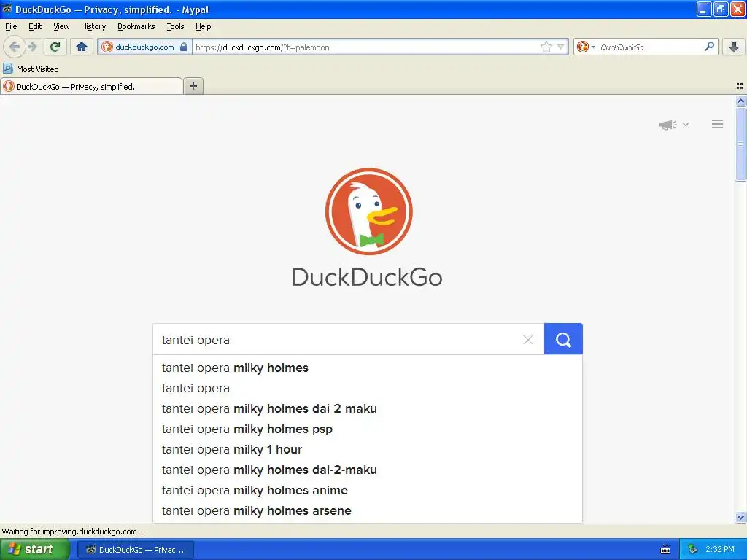Open a new tab with plus button
This screenshot has height=560, width=747.
click(x=193, y=86)
